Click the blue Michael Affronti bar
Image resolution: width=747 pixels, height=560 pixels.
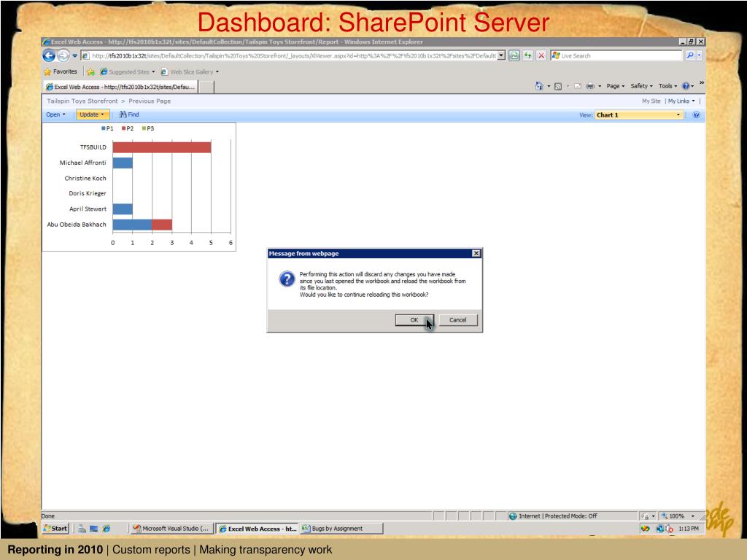click(x=123, y=163)
